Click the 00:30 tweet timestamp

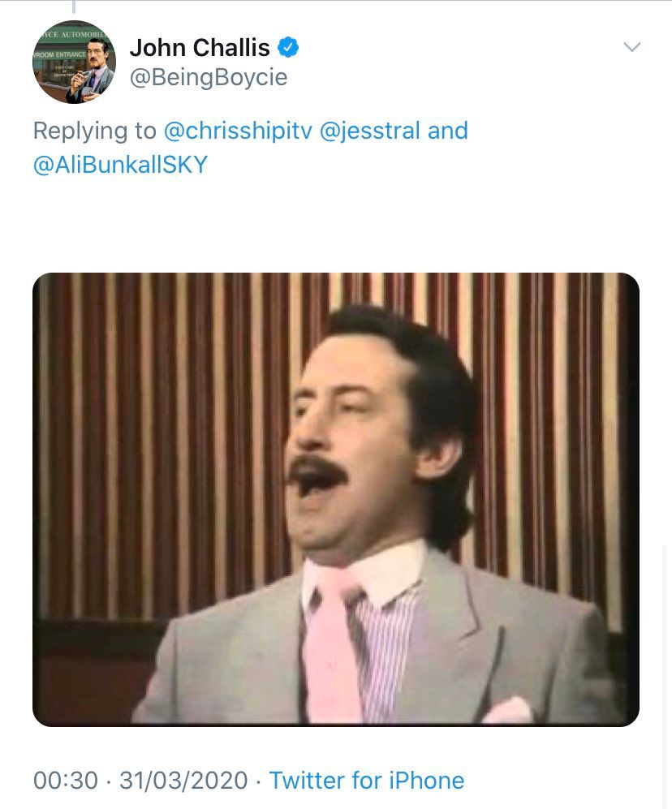(x=66, y=781)
